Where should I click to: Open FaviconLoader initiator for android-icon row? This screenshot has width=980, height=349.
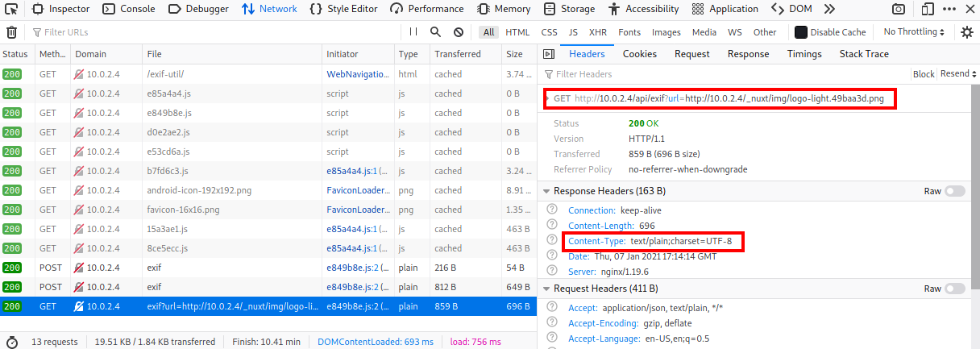pyautogui.click(x=358, y=190)
